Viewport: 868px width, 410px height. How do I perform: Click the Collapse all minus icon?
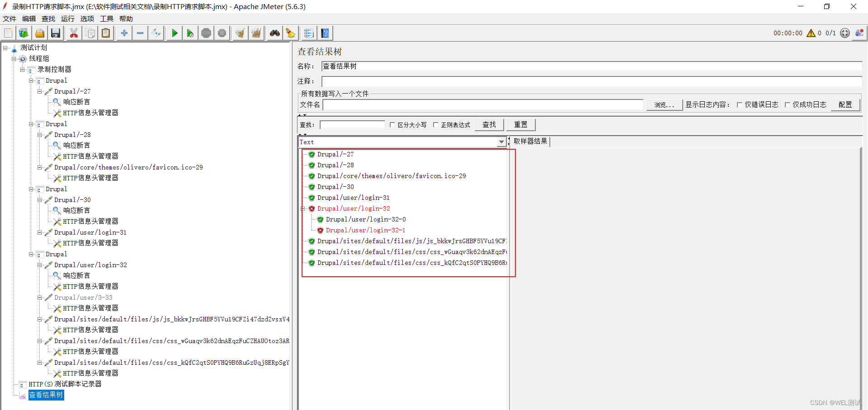[140, 33]
